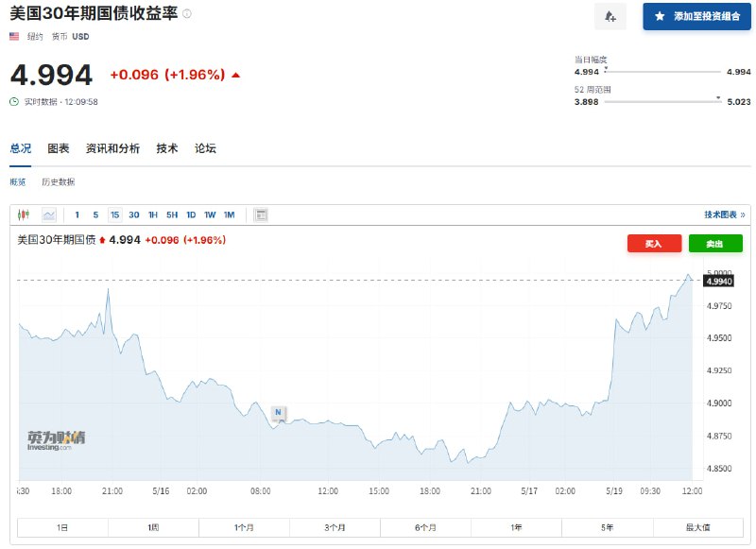Screen dimensions: 756x549
Task: Toggle the 15-minute timeframe
Action: coord(115,214)
